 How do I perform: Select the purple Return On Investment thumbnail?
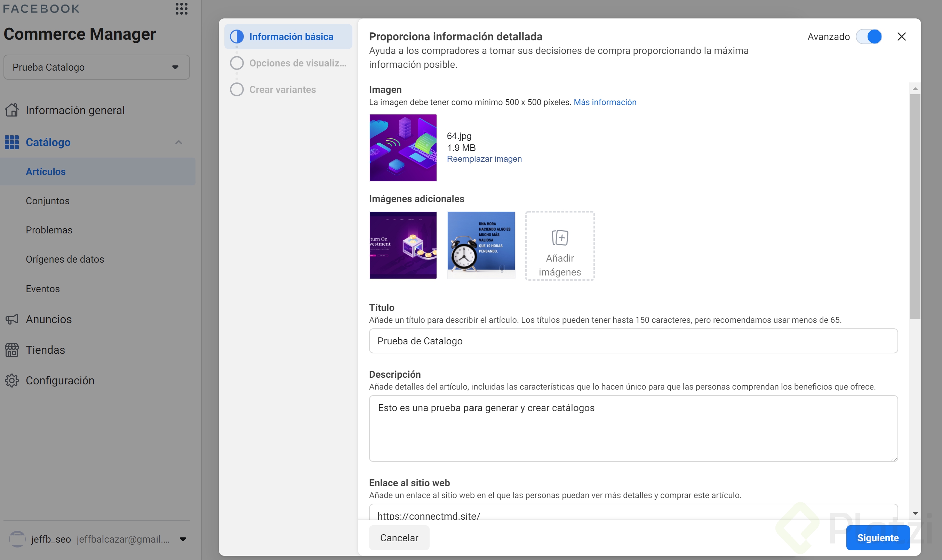coord(403,245)
